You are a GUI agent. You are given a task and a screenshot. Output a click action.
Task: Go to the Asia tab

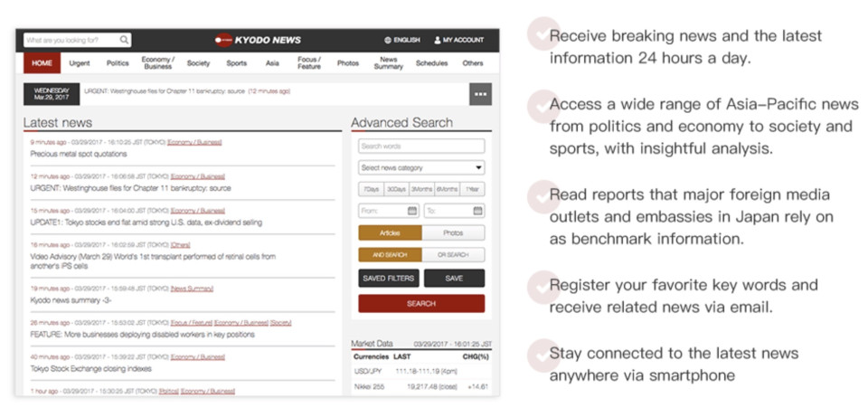click(272, 63)
